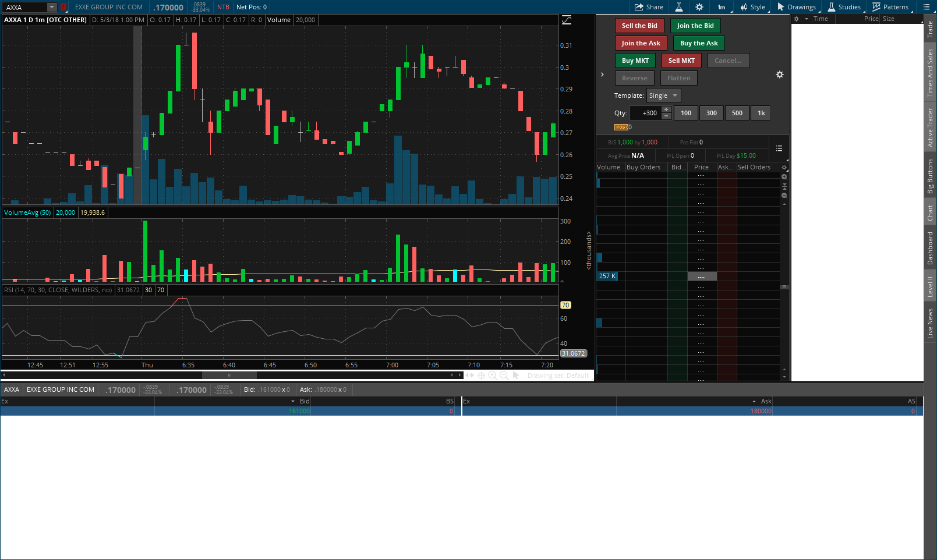Expand the Time and Sales dropdown arrow
The image size is (937, 560).
pyautogui.click(x=807, y=19)
